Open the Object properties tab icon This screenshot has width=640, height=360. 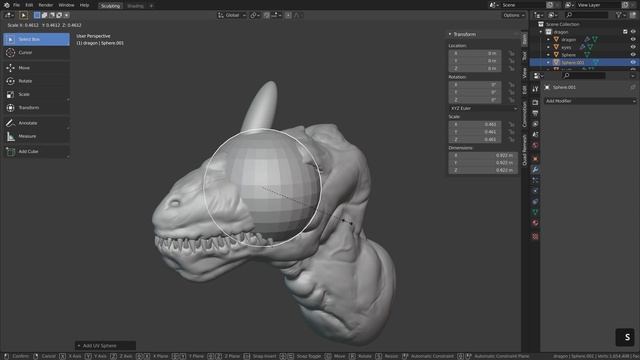click(535, 159)
